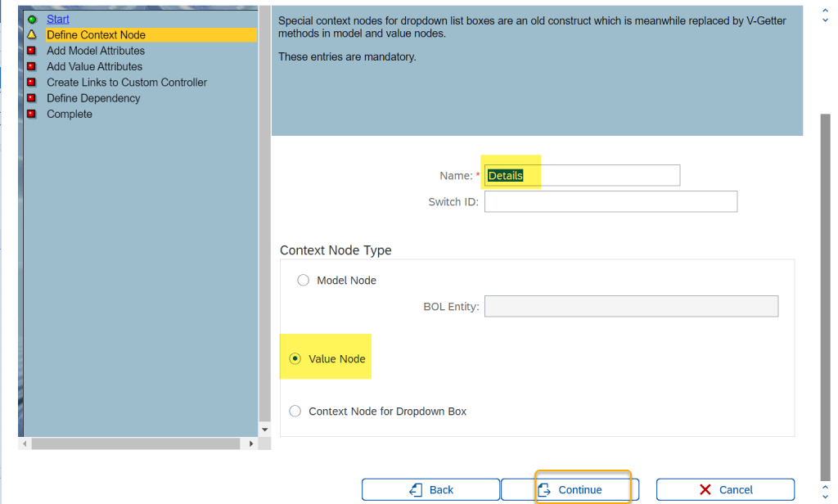The image size is (838, 504).
Task: Select the Model Node radio button
Action: click(303, 281)
